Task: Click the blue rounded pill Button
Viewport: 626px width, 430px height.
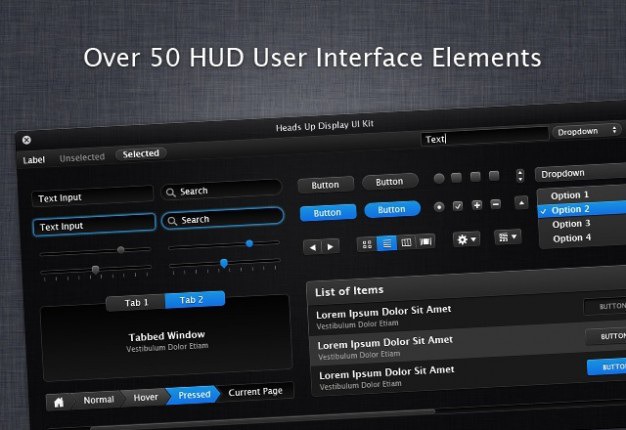Action: 392,210
